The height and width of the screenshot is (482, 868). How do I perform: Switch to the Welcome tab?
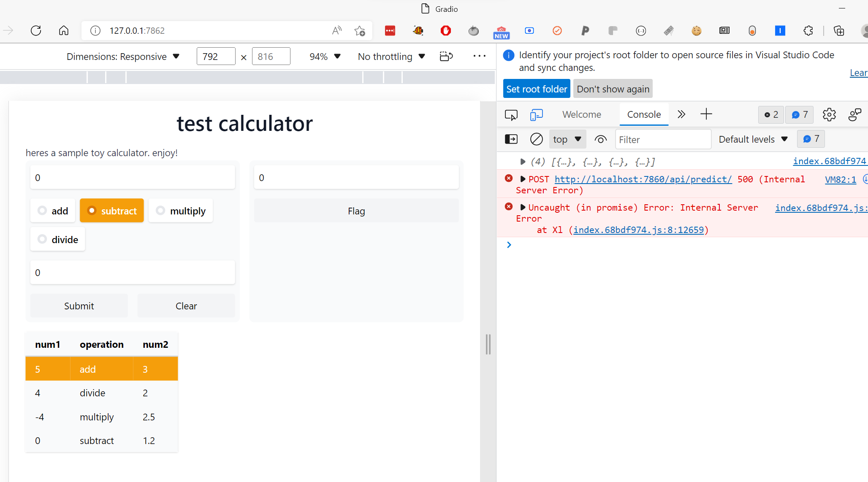pos(582,114)
